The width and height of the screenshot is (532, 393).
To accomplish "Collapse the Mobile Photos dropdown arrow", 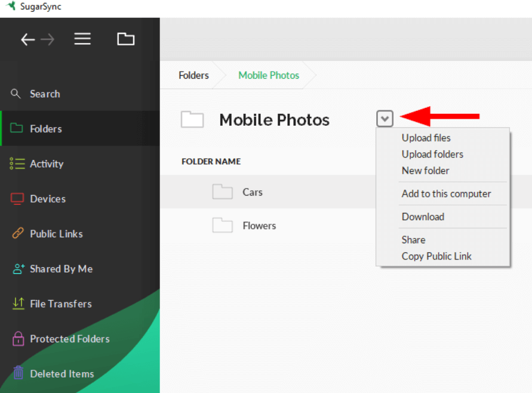I will tap(385, 119).
